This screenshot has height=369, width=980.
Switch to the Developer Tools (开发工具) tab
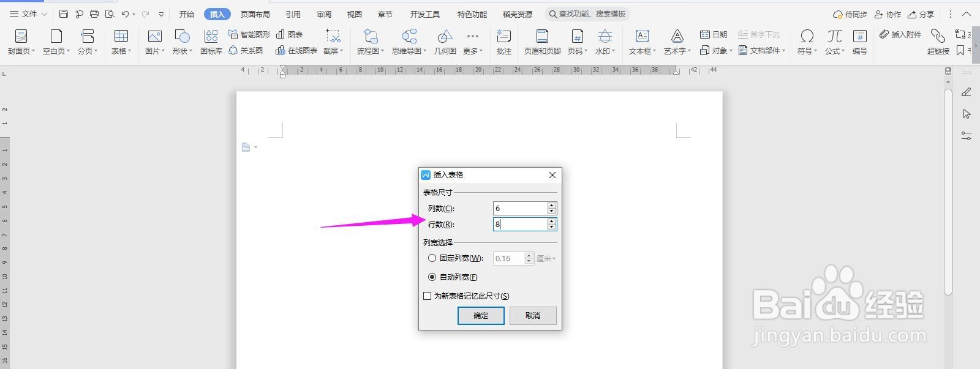click(424, 13)
